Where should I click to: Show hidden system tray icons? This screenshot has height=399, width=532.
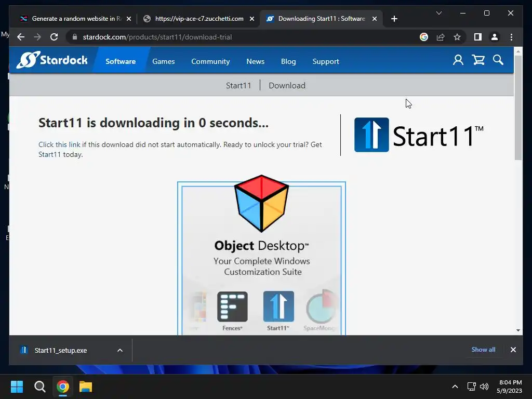tap(455, 387)
